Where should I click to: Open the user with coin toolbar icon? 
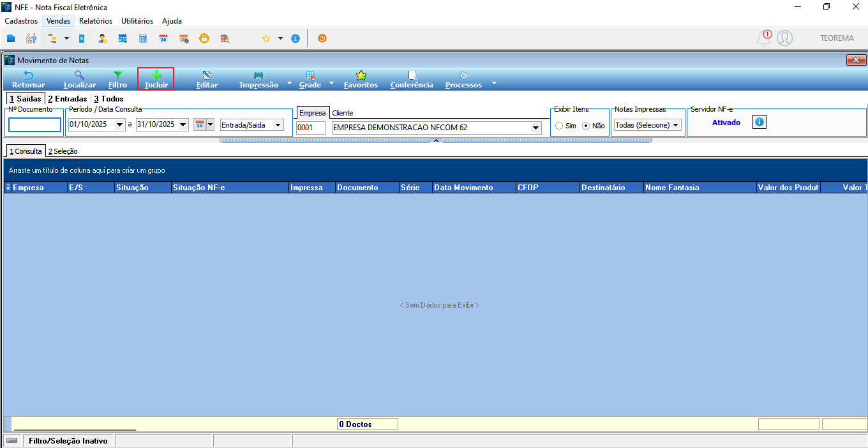point(102,38)
